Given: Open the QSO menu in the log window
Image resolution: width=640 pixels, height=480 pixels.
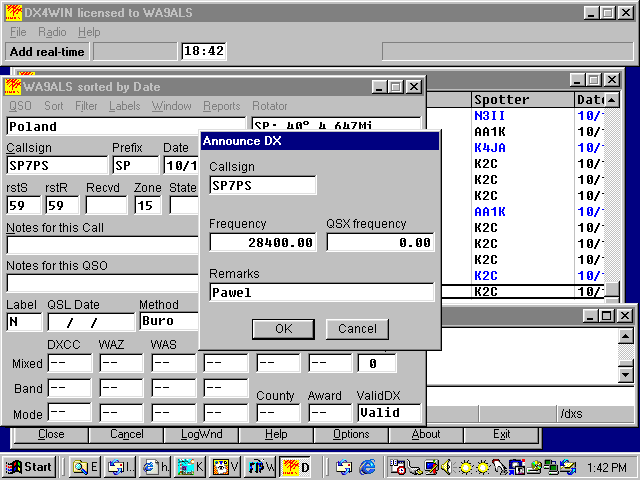Looking at the screenshot, I should (20, 106).
